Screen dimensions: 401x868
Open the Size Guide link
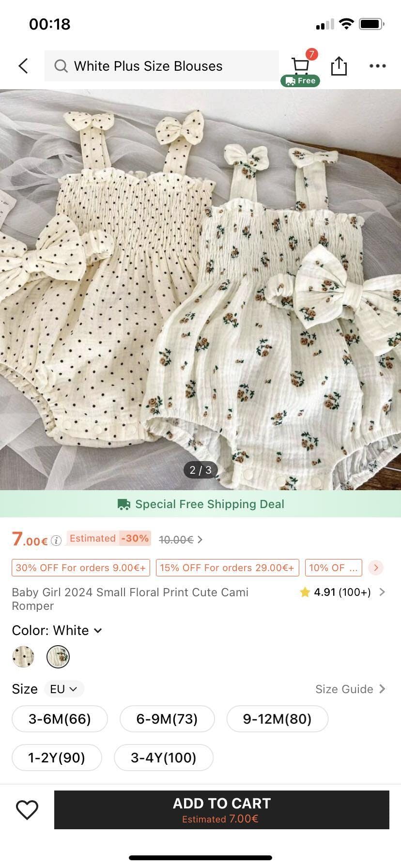pos(350,689)
